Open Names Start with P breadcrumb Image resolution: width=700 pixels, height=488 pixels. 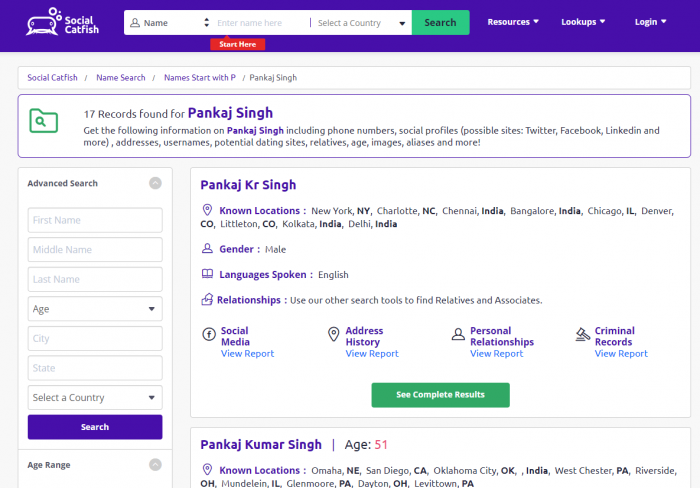coord(200,78)
